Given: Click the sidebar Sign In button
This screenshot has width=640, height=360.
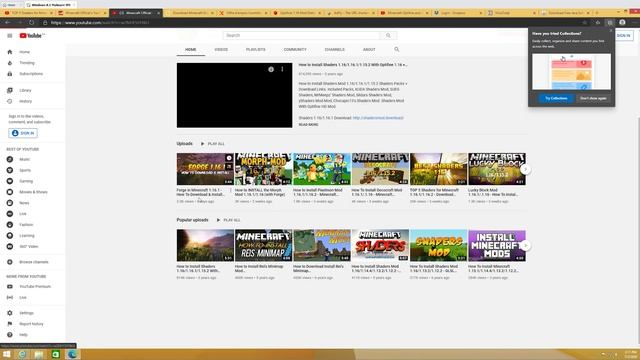Looking at the screenshot, I should 23,133.
